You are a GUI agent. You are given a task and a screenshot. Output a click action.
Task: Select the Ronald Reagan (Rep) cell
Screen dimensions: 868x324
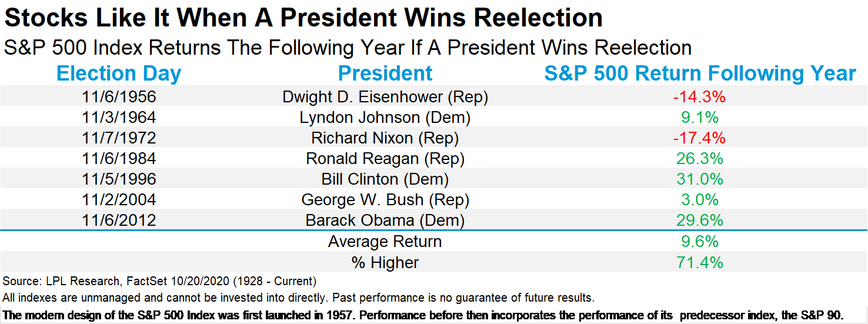pos(385,158)
